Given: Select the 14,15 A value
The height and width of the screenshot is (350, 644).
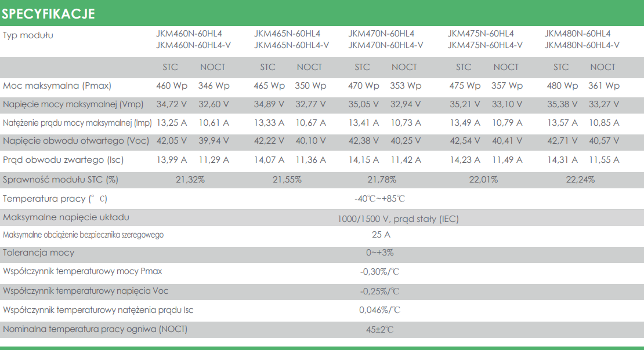Looking at the screenshot, I should point(363,160).
